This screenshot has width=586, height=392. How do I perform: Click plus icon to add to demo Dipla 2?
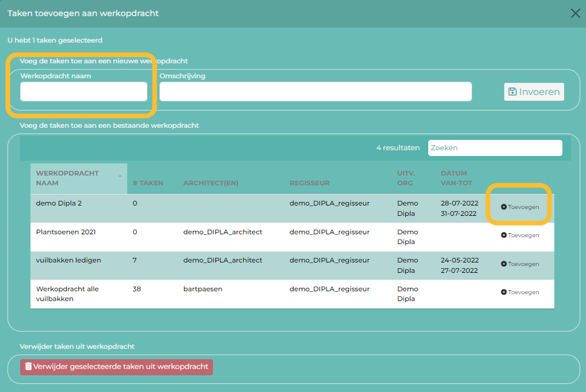coord(504,207)
